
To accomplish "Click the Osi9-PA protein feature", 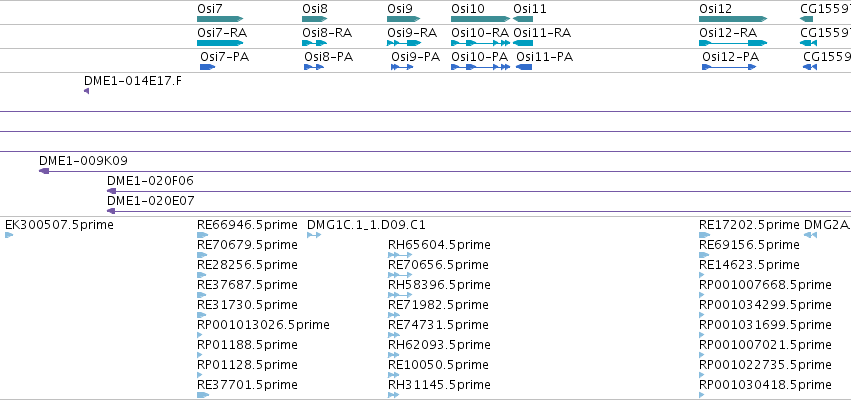I will pyautogui.click(x=402, y=67).
